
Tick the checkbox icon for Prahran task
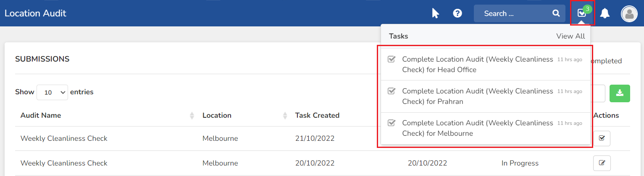coord(391,91)
